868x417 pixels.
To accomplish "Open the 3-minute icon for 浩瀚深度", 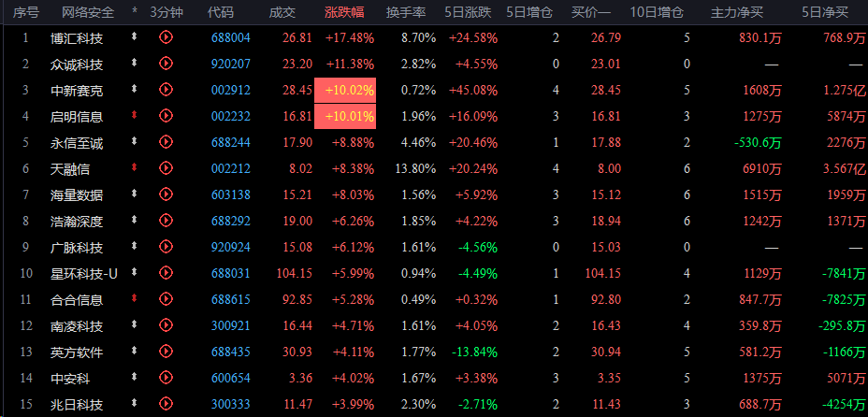I will (166, 221).
